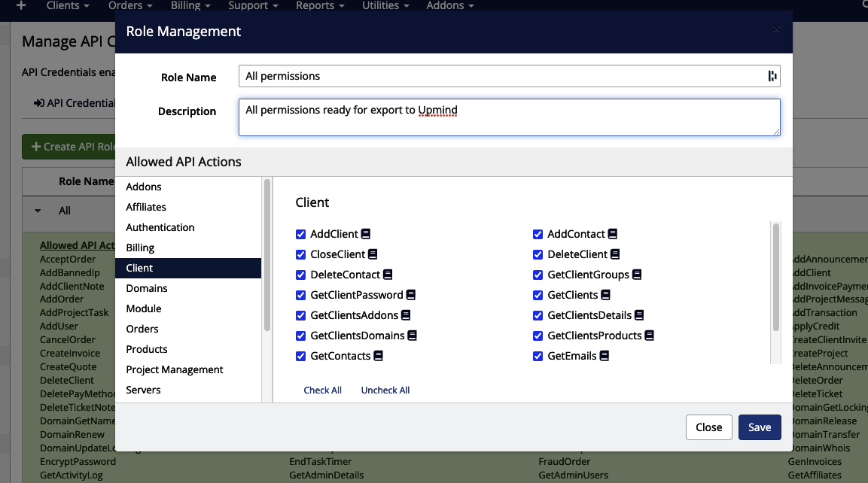The image size is (868, 483).
Task: Open documentation icon beside GetClientsAddons
Action: tap(406, 314)
